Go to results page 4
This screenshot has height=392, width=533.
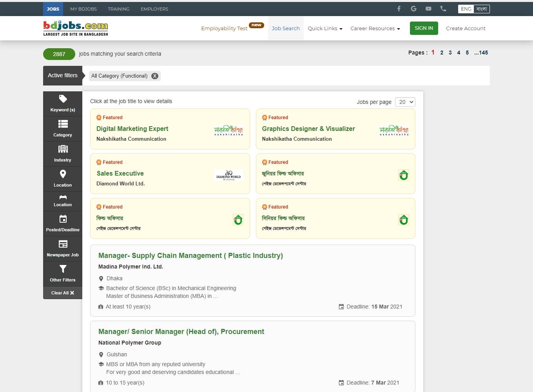[x=459, y=53]
